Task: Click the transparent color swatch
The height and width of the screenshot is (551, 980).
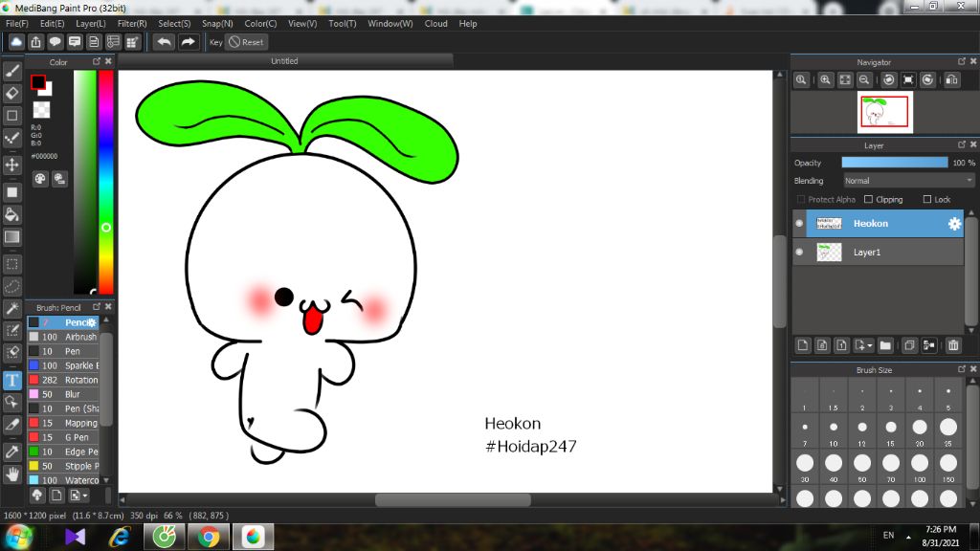Action: [41, 110]
